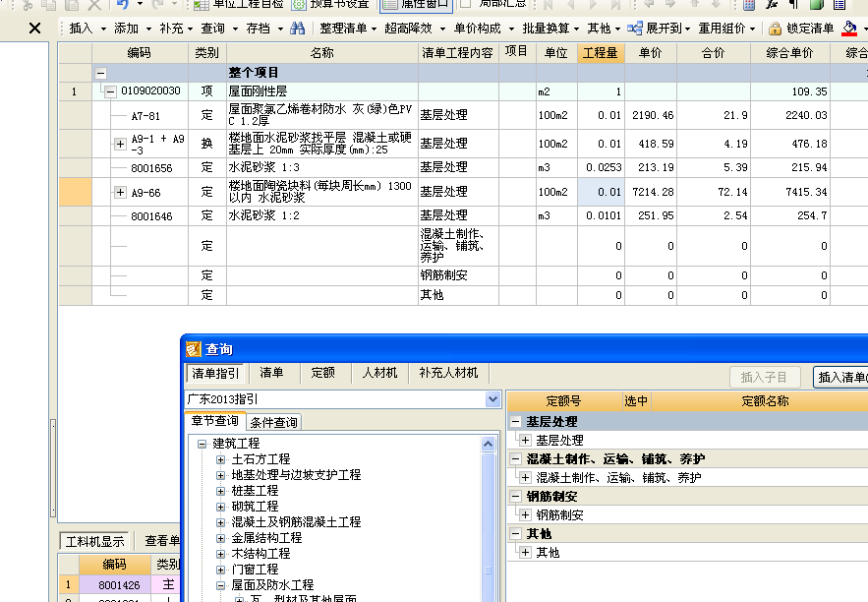Click the 查询 dialog title icon
This screenshot has height=602, width=868.
pos(194,349)
